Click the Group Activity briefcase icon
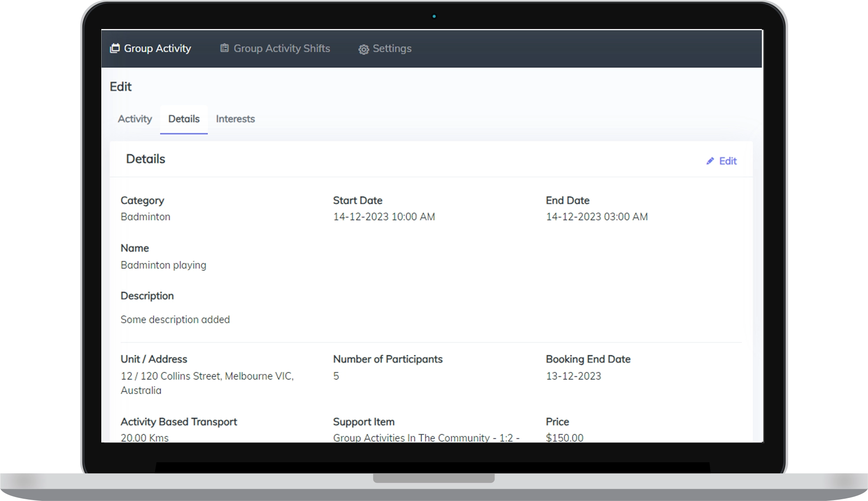 click(115, 48)
